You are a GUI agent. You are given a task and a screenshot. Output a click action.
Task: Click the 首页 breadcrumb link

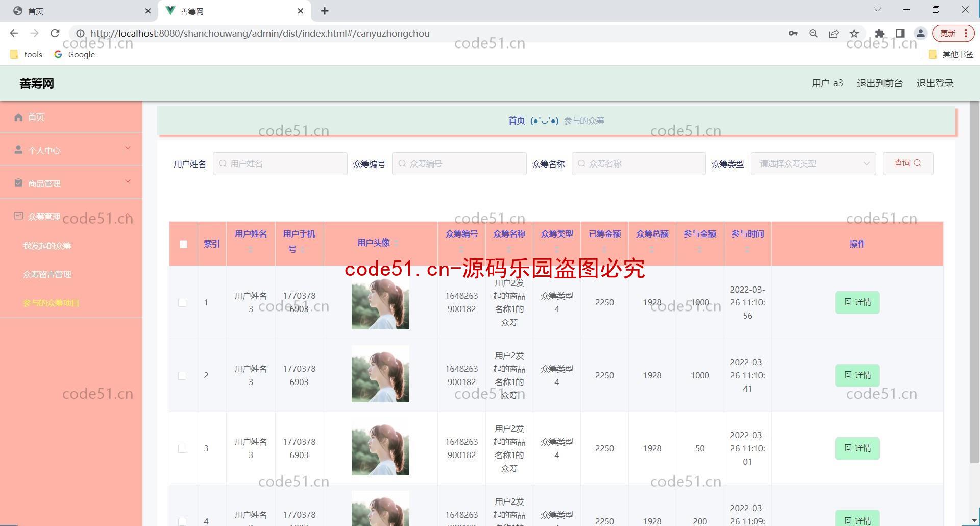(517, 121)
